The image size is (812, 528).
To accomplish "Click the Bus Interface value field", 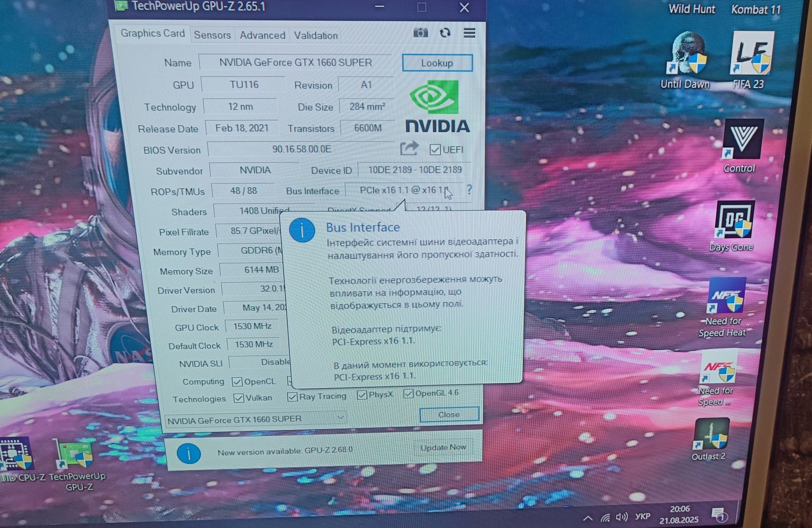I will click(x=405, y=190).
